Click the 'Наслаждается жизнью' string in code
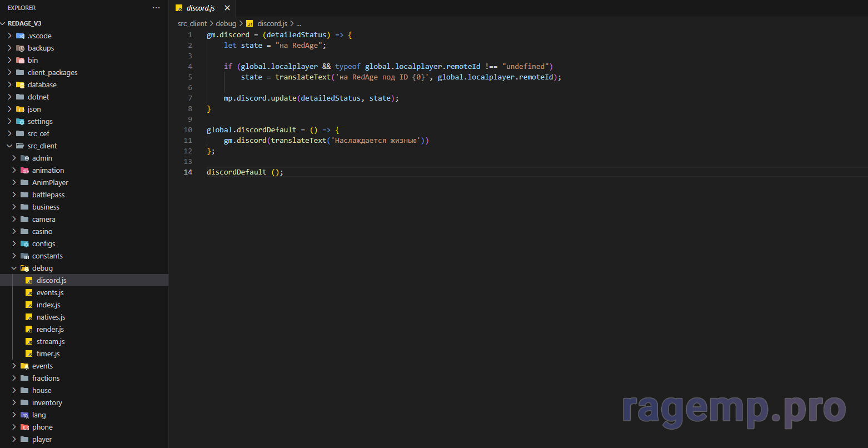The height and width of the screenshot is (448, 868). point(375,140)
